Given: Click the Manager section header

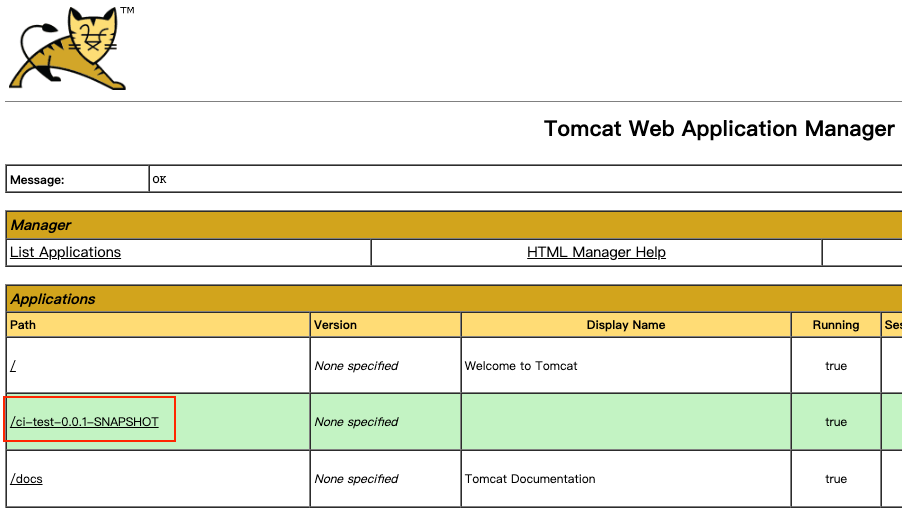Looking at the screenshot, I should click(454, 225).
